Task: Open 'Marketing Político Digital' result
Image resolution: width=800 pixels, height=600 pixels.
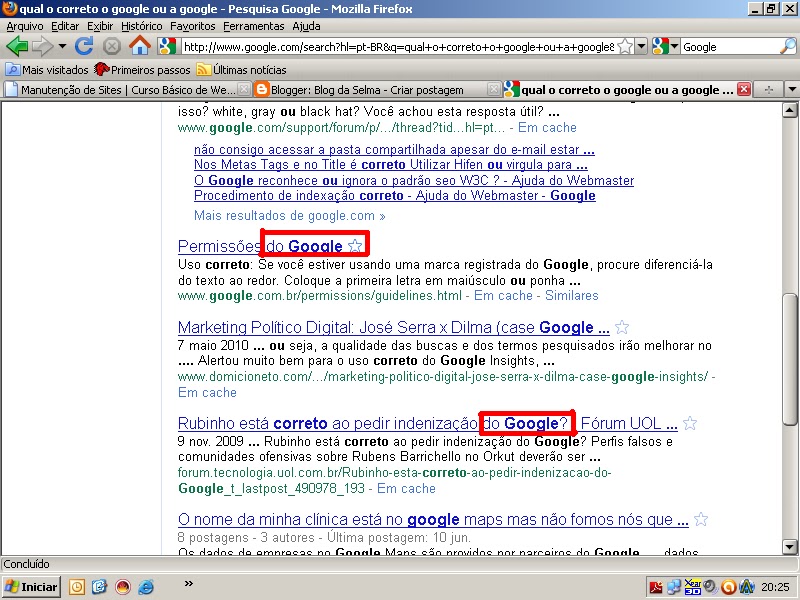Action: point(393,327)
